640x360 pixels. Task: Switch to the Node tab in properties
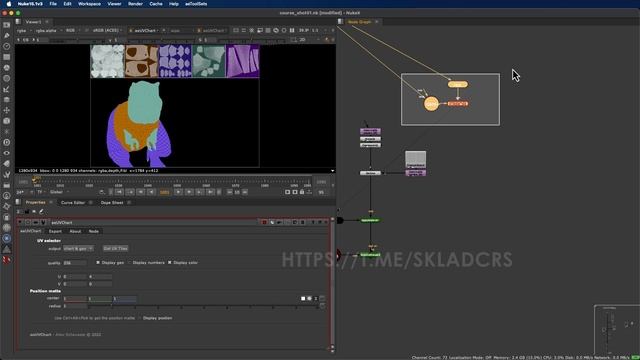pos(93,231)
